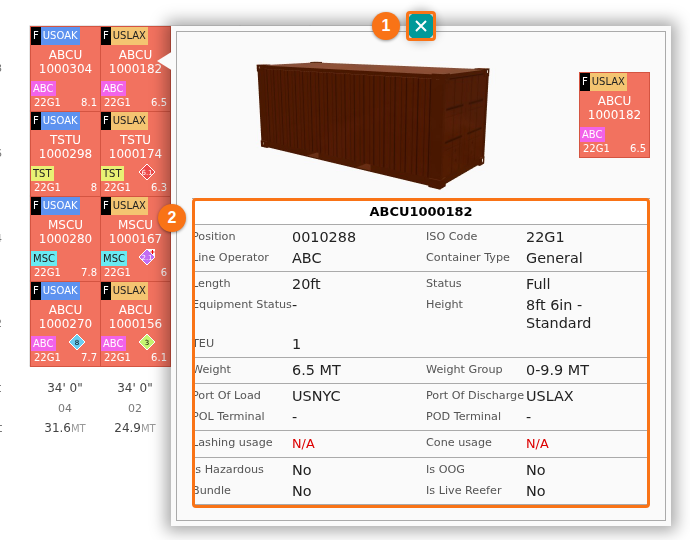This screenshot has width=690, height=540.
Task: Click the 3D container model image
Action: [373, 125]
